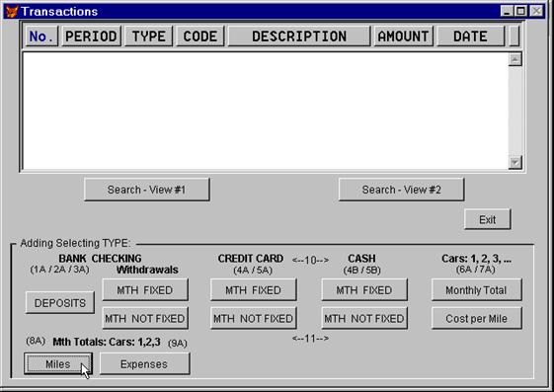This screenshot has height=392, width=554.
Task: Click the (1A / 2A / 3A) code text
Action: tap(59, 270)
